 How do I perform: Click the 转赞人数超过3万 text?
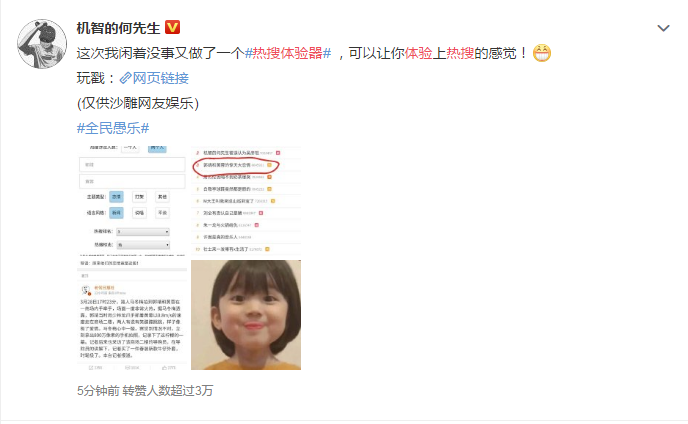point(168,390)
